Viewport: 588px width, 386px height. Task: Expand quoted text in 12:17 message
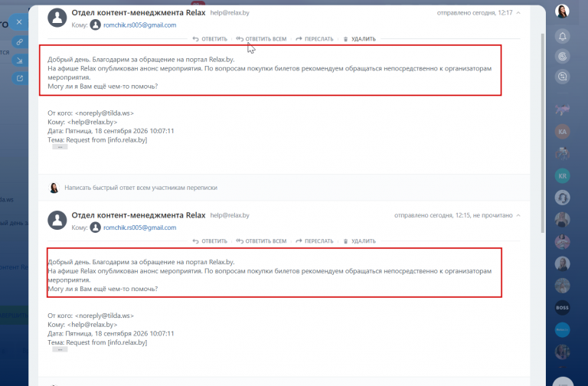coord(60,147)
